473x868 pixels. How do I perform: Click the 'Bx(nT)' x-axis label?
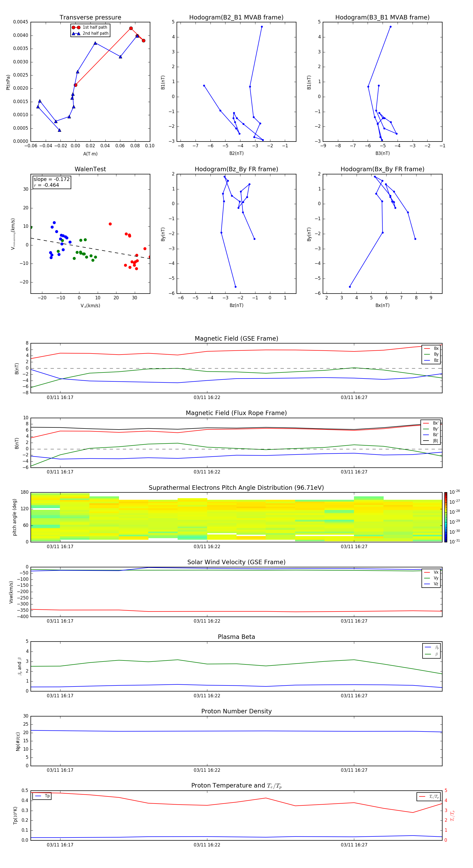382,305
